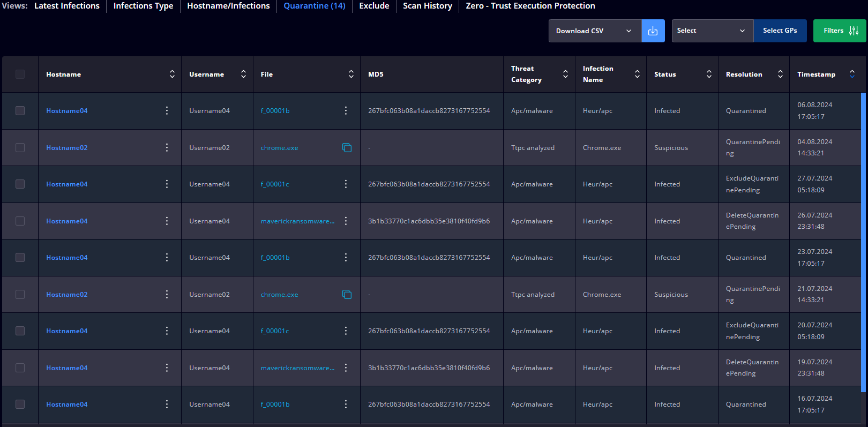
Task: Click the table vertical scrollbar
Action: (863, 242)
